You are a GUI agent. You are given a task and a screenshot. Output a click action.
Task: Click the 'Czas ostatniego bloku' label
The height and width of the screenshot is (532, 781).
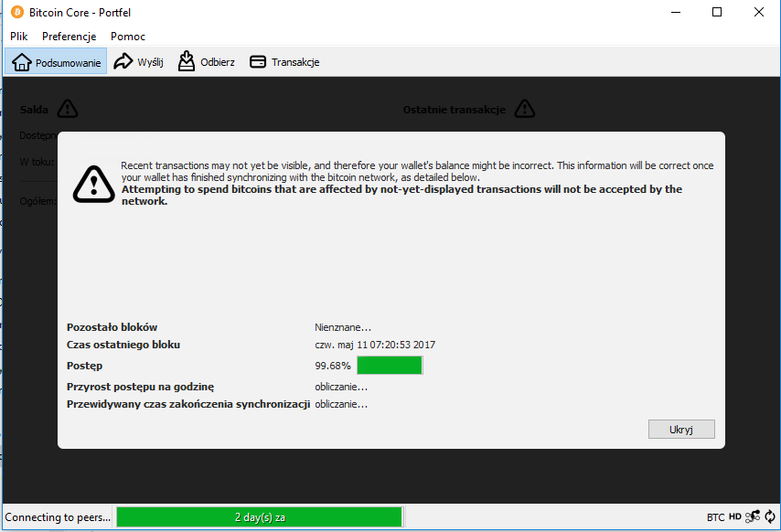coord(123,345)
